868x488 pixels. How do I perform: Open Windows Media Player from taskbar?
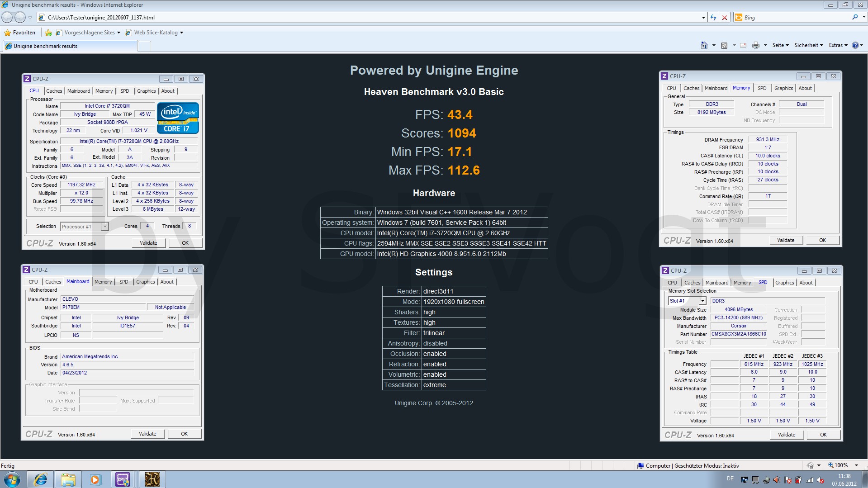(x=95, y=479)
